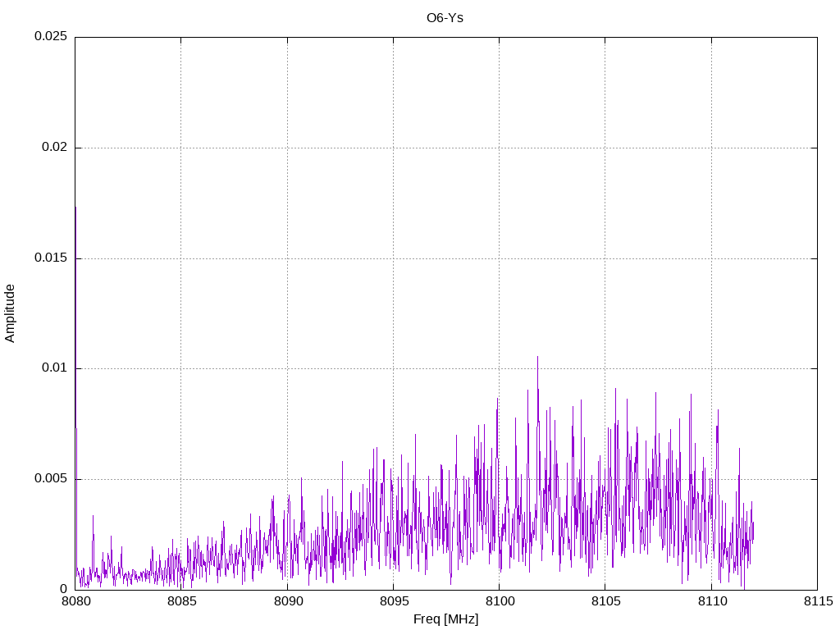Click the Freq [MHz] x-axis label
Viewport: 840px width, 630px height.
445,619
